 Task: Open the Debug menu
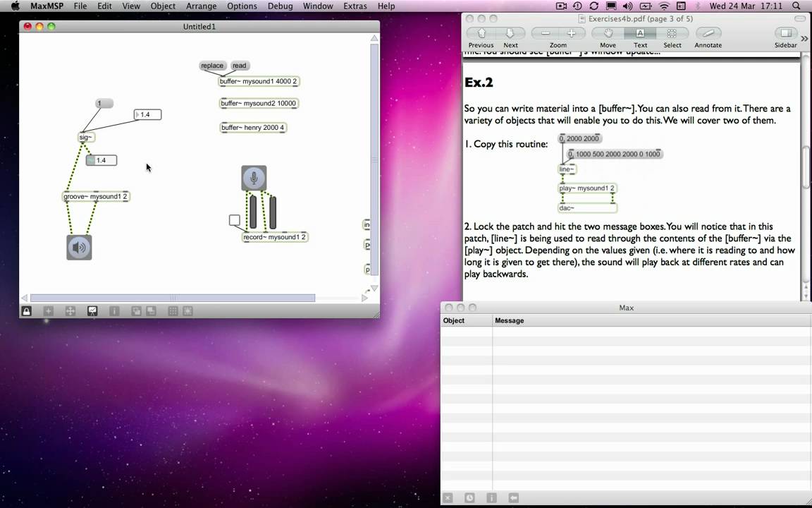tap(280, 6)
